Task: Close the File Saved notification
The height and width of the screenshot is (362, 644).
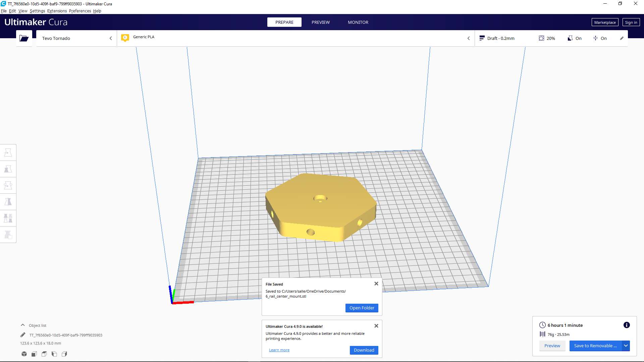Action: coord(376,284)
